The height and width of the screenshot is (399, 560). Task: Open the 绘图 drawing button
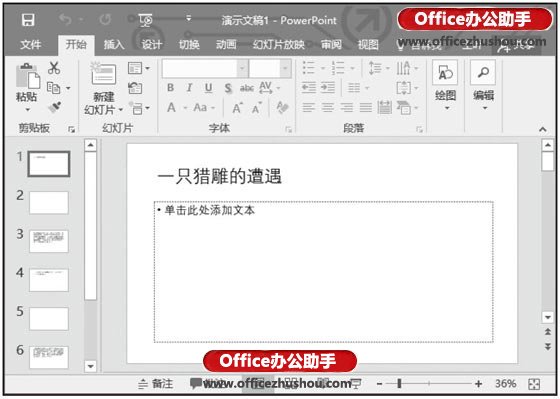445,85
